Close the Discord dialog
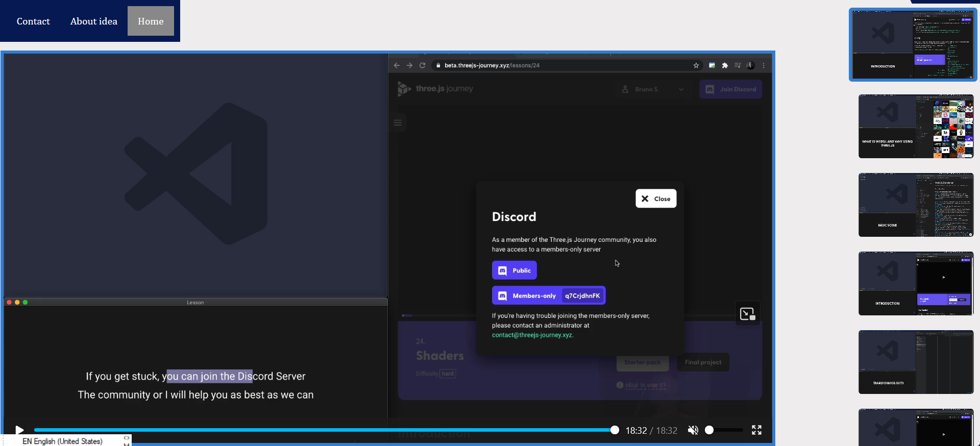Viewport: 980px width, 446px height. [656, 199]
